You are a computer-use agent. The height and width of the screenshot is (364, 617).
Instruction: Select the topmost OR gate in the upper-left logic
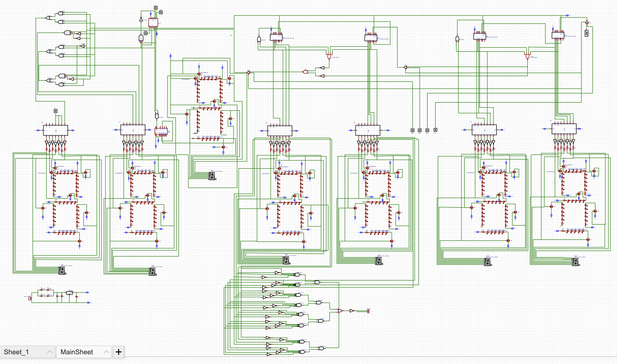(x=49, y=18)
